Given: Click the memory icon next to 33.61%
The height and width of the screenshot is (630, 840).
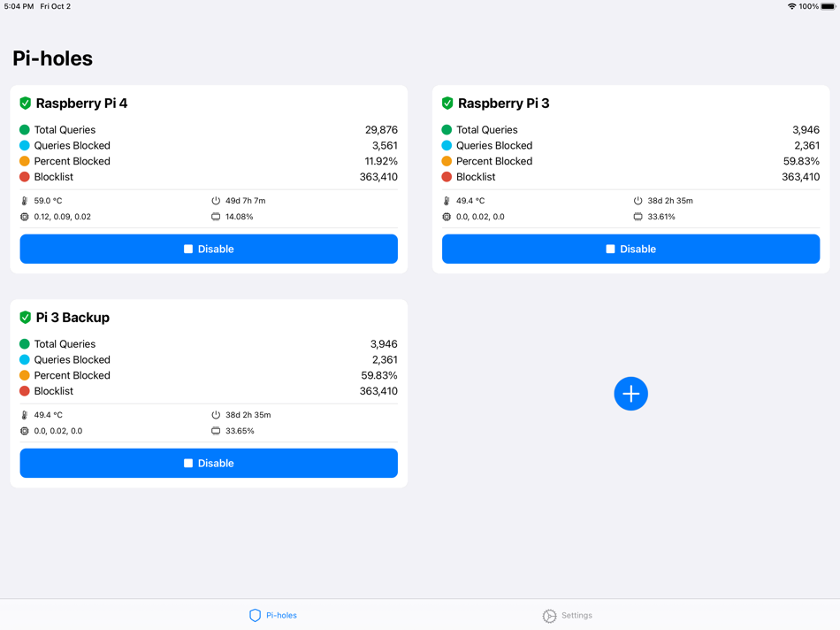Looking at the screenshot, I should pyautogui.click(x=638, y=217).
